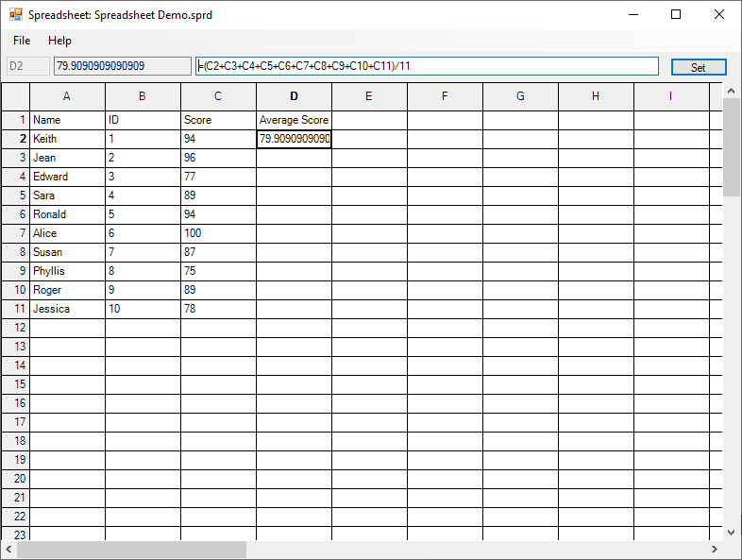Open the Help menu

[59, 41]
